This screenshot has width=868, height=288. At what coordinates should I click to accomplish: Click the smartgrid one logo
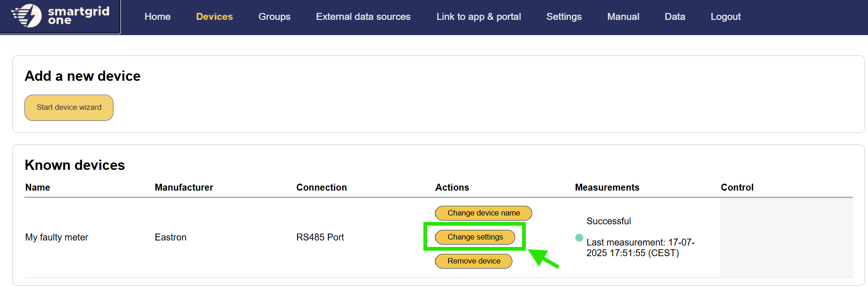pos(60,16)
